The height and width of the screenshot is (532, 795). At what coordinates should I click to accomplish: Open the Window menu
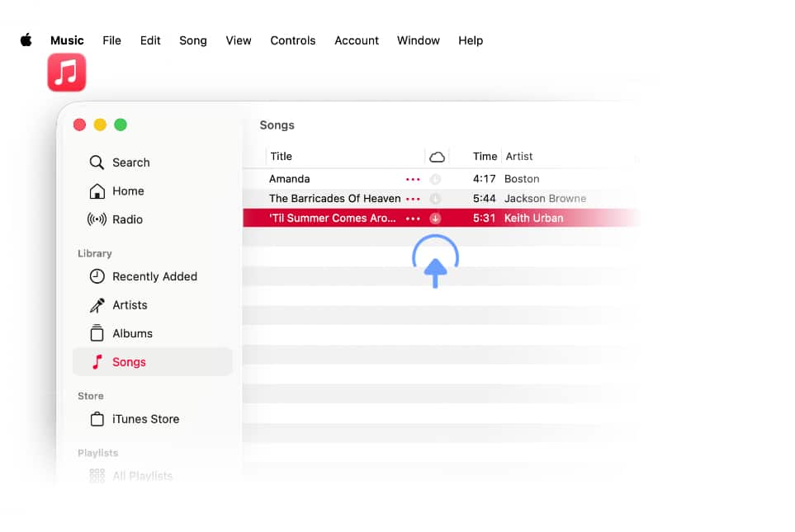click(x=419, y=40)
